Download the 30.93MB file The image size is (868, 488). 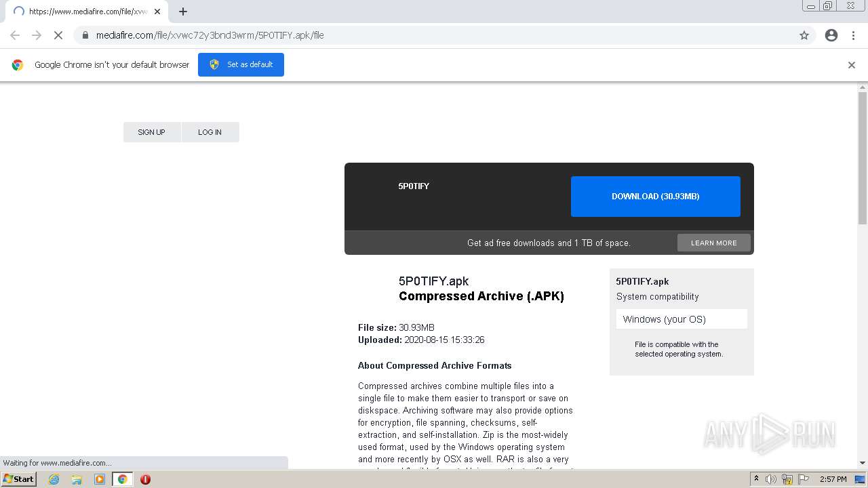pyautogui.click(x=656, y=197)
